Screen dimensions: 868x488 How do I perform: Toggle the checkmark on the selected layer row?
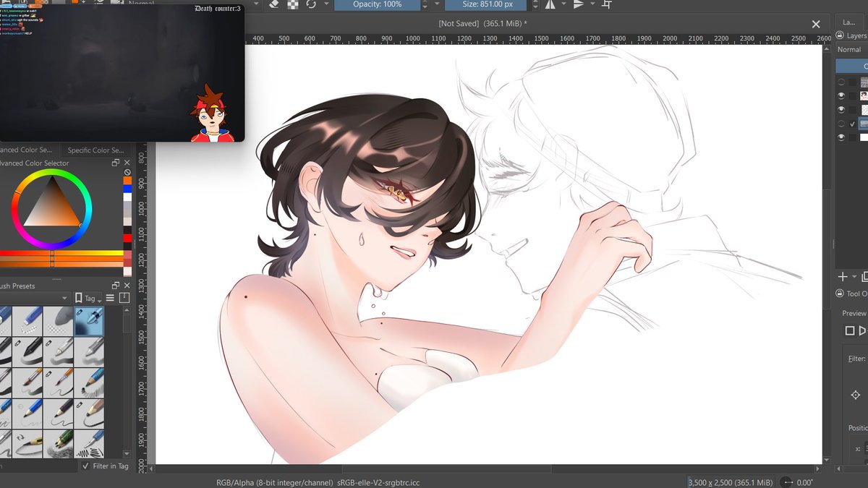852,124
